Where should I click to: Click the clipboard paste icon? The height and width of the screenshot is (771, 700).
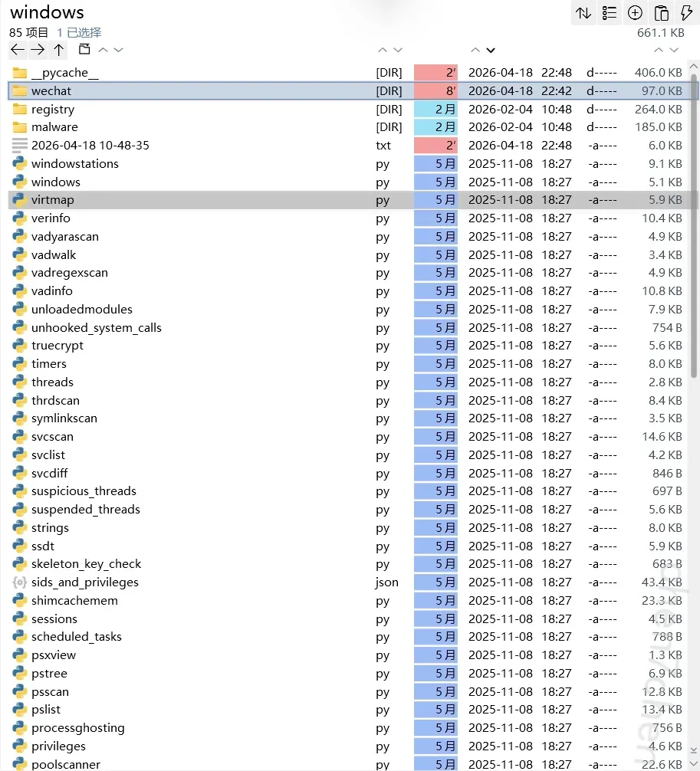pyautogui.click(x=661, y=13)
